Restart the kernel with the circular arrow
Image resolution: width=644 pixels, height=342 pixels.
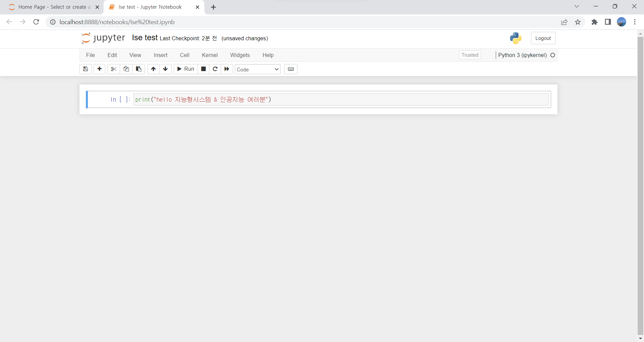[x=215, y=69]
